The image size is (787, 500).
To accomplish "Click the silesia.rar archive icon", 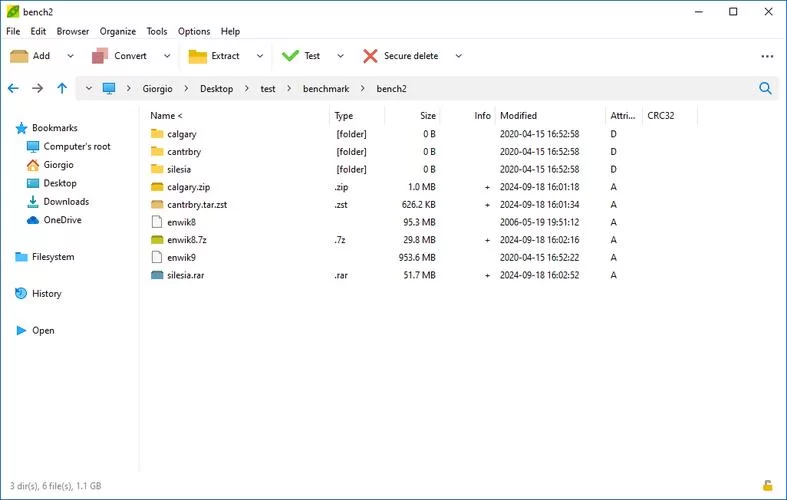I will click(157, 275).
